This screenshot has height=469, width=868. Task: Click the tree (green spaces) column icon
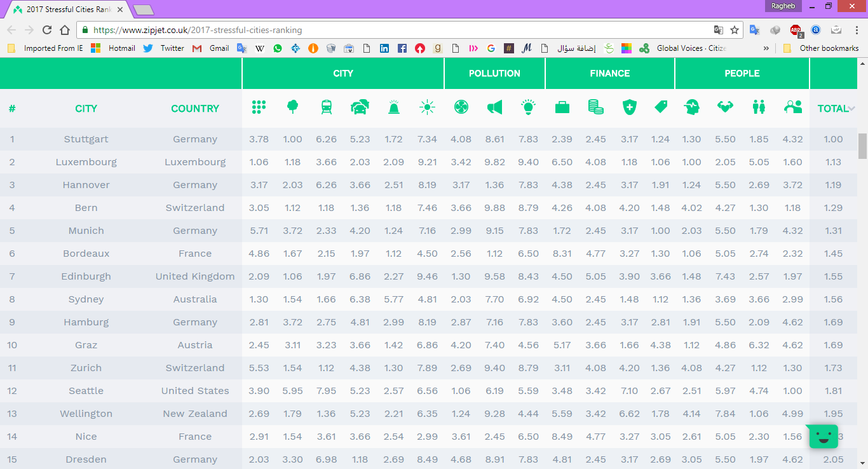click(292, 108)
